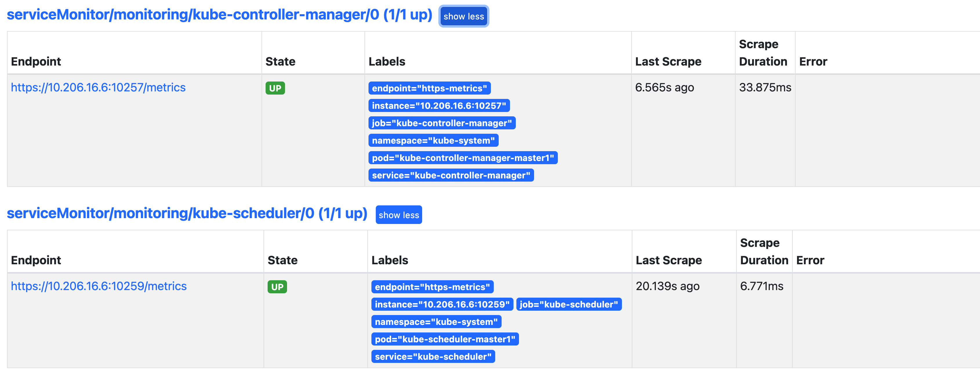Click the UP state badge for kube-scheduler
980x369 pixels.
[277, 287]
